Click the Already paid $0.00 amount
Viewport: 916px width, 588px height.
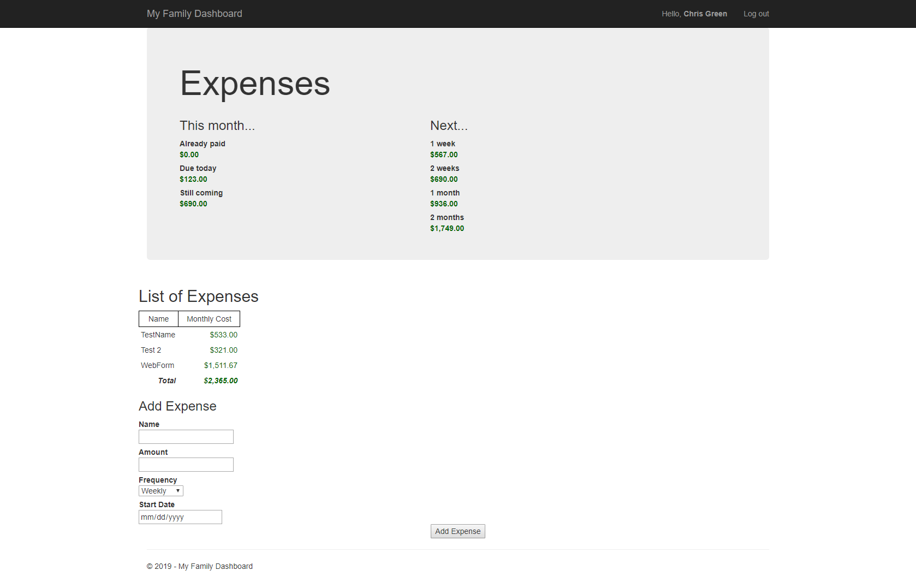pos(189,155)
